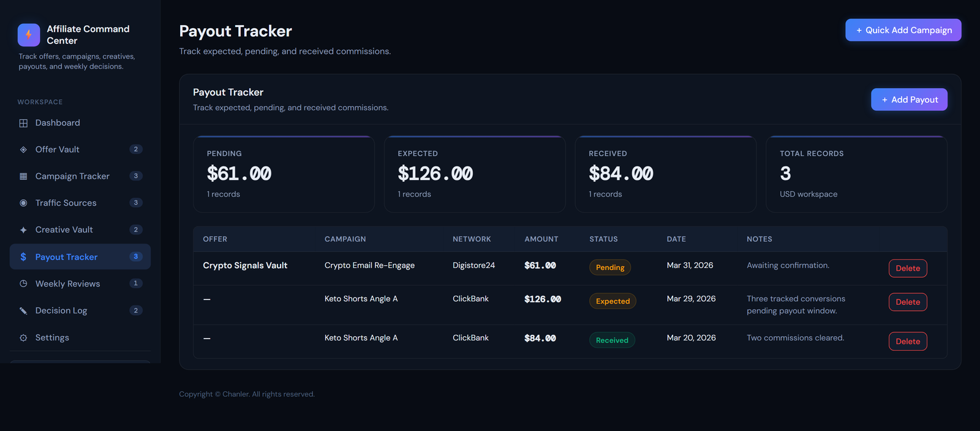Open Weekly Reviews page
Screen dimensions: 980x431
coord(80,283)
